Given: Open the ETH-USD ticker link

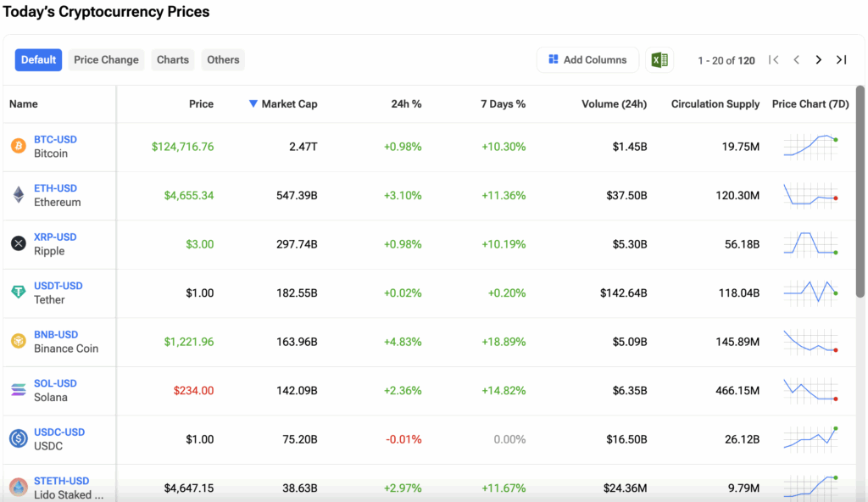Looking at the screenshot, I should (x=55, y=188).
